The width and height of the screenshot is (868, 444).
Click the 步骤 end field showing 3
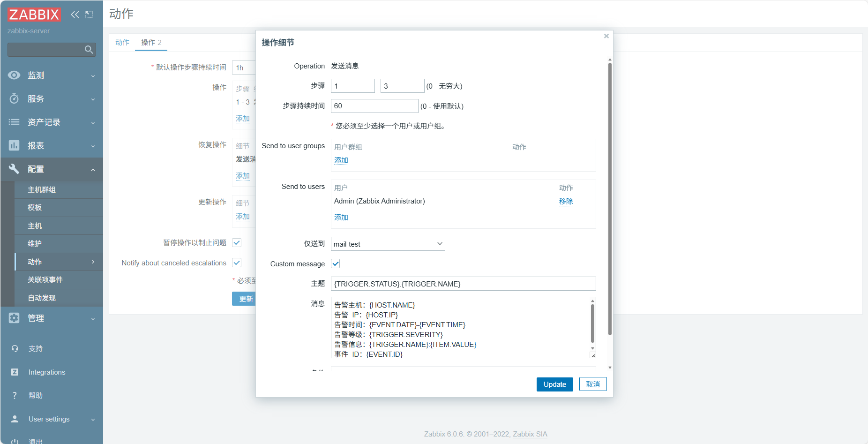pyautogui.click(x=403, y=86)
